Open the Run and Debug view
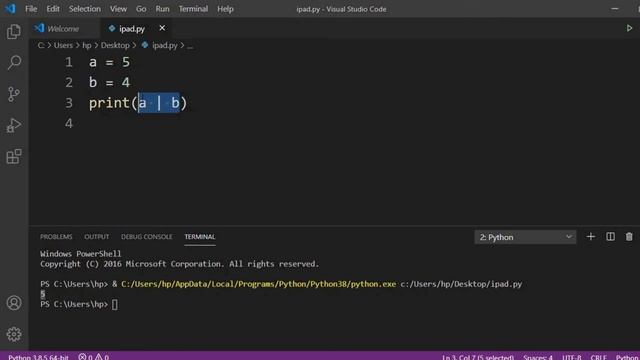 pos(14,125)
